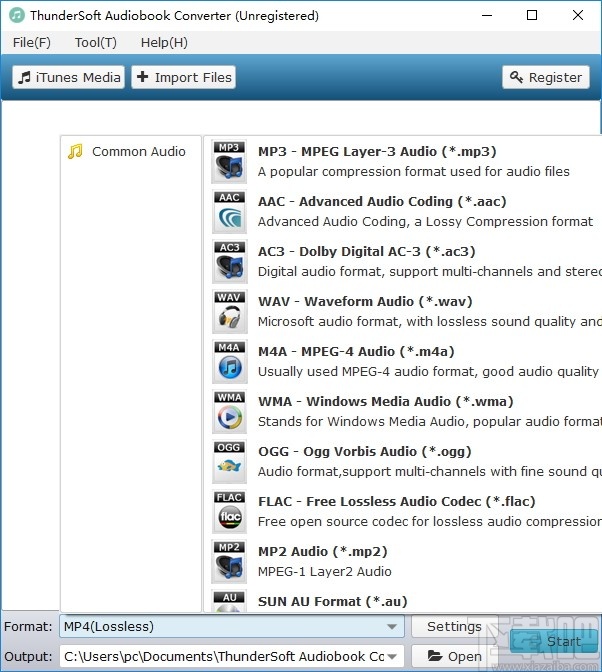Click the WAV headphones icon
Image resolution: width=602 pixels, height=672 pixels.
pyautogui.click(x=229, y=312)
